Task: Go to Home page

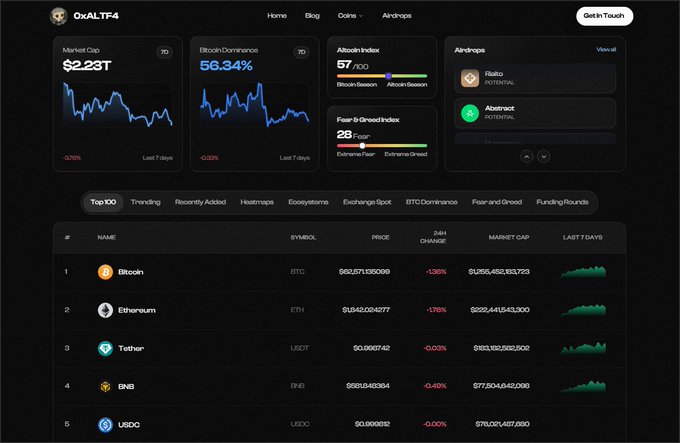Action: [277, 16]
